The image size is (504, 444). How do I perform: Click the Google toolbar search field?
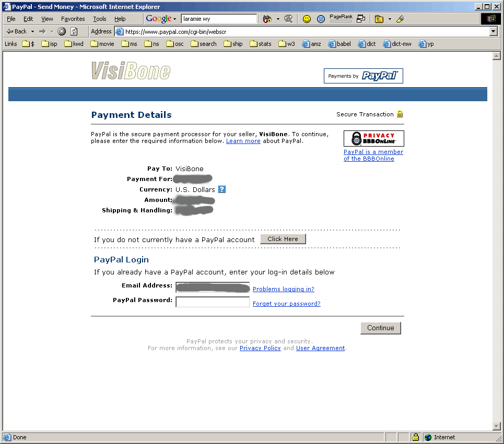219,19
